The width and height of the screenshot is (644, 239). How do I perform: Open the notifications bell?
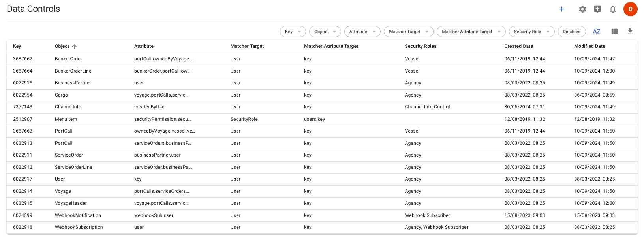[613, 9]
